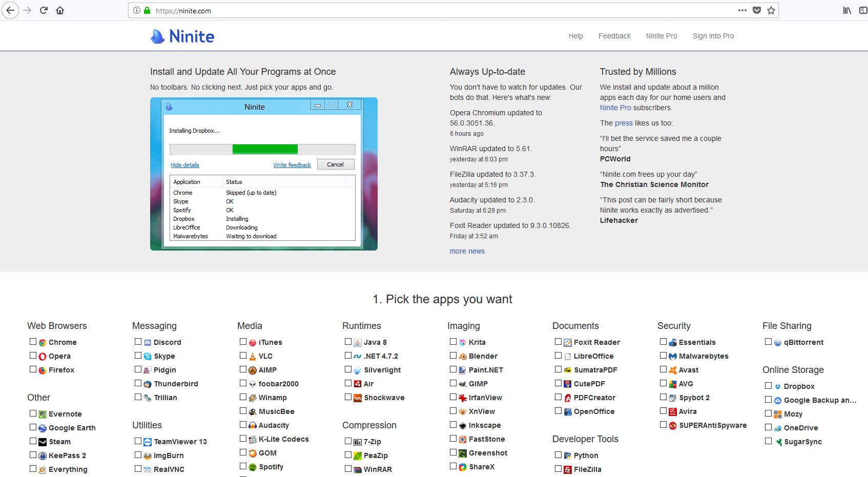Screen dimensions: 868x477
Task: Check the Chrome checkbox
Action: [x=33, y=342]
